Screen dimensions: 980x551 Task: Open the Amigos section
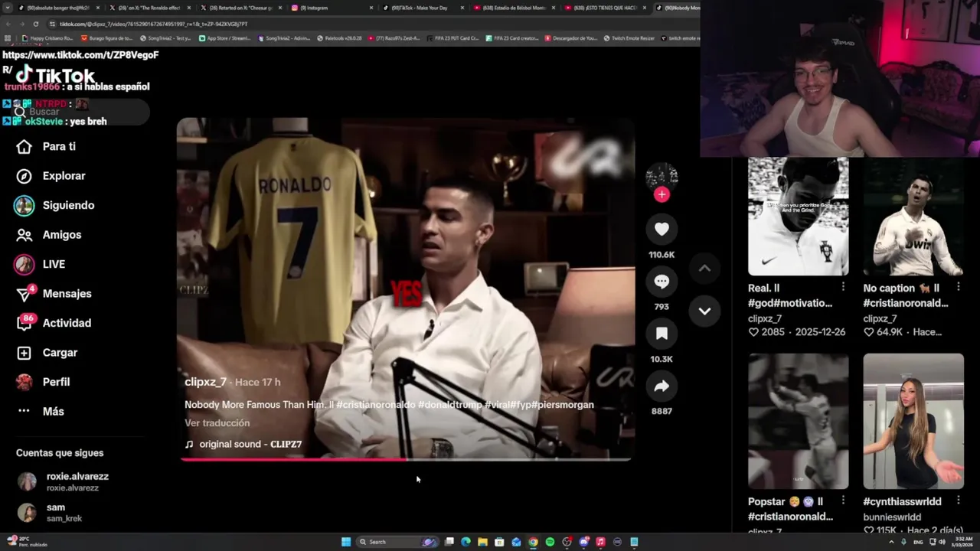pyautogui.click(x=49, y=235)
